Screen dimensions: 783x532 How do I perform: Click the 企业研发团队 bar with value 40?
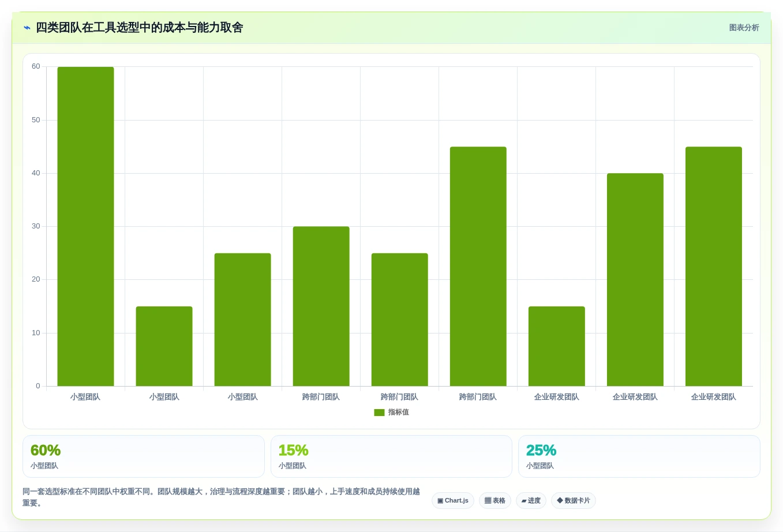[635, 280]
